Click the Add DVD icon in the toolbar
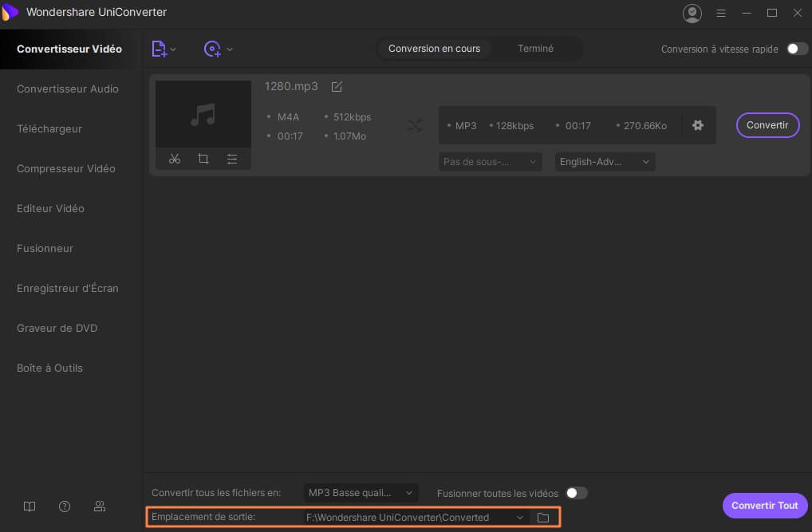Image resolution: width=812 pixels, height=532 pixels. tap(213, 49)
